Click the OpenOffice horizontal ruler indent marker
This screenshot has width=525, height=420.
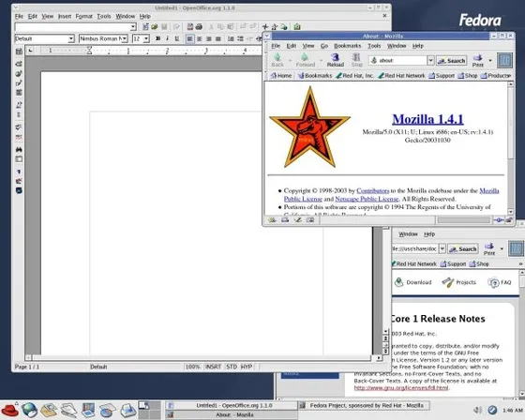[x=89, y=51]
